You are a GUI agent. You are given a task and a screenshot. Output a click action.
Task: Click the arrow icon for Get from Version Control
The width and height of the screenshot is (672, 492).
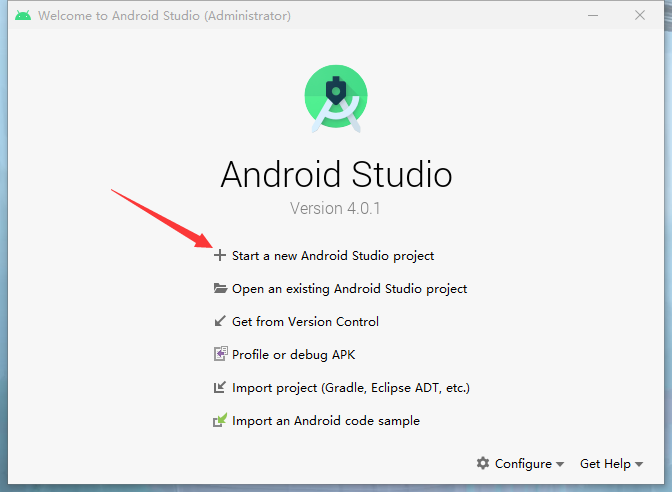tap(220, 321)
